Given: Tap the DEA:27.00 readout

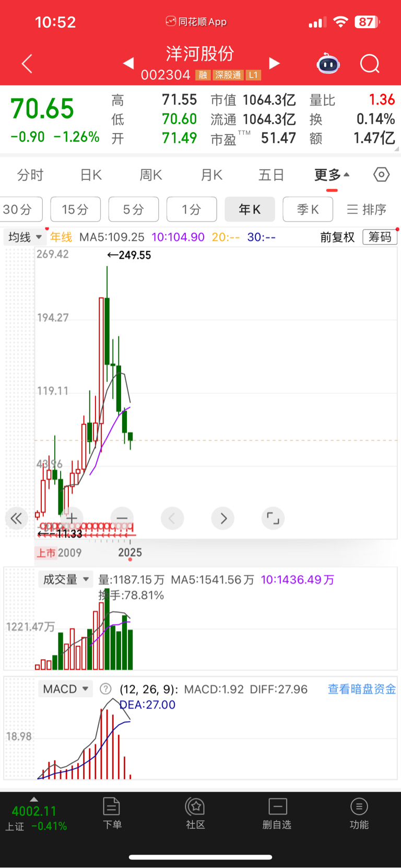Looking at the screenshot, I should (x=147, y=705).
